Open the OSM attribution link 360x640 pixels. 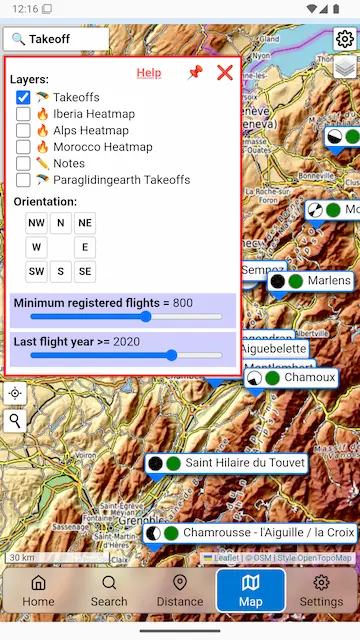(262, 558)
